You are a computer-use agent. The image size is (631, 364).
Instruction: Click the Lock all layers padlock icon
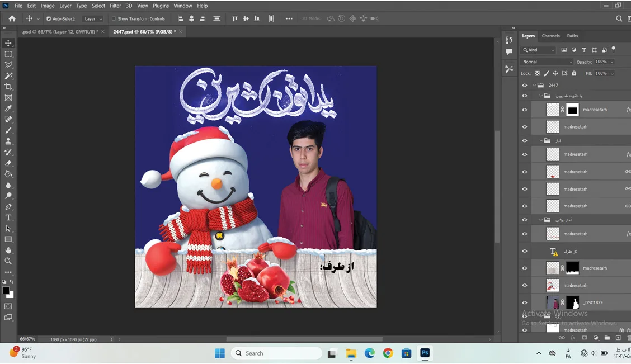tap(575, 73)
